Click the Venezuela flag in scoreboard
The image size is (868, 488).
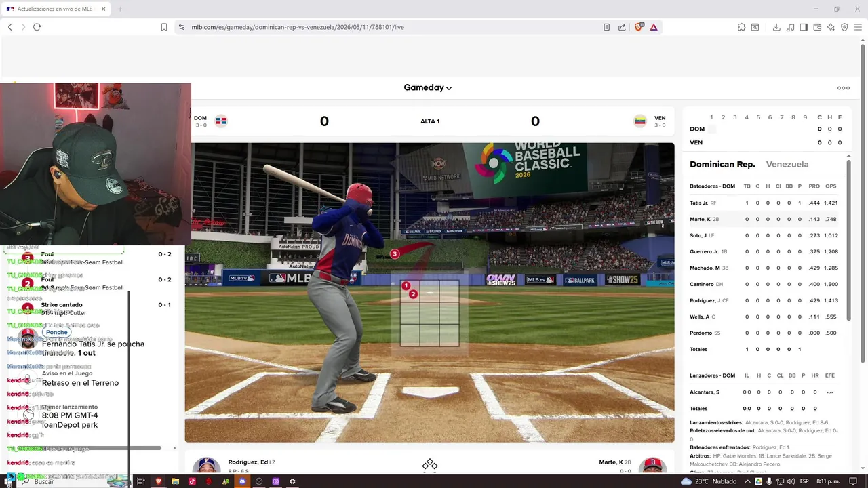click(x=639, y=121)
